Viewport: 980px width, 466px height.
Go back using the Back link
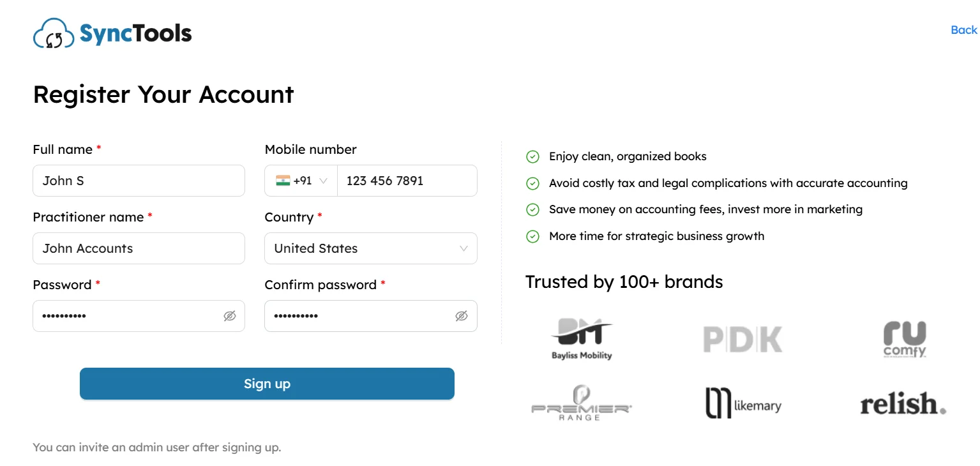point(963,30)
